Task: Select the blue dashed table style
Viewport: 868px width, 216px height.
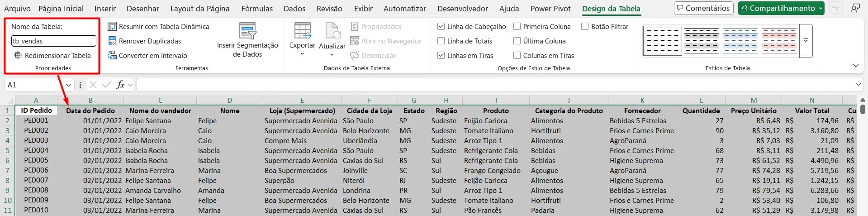Action: click(x=740, y=41)
